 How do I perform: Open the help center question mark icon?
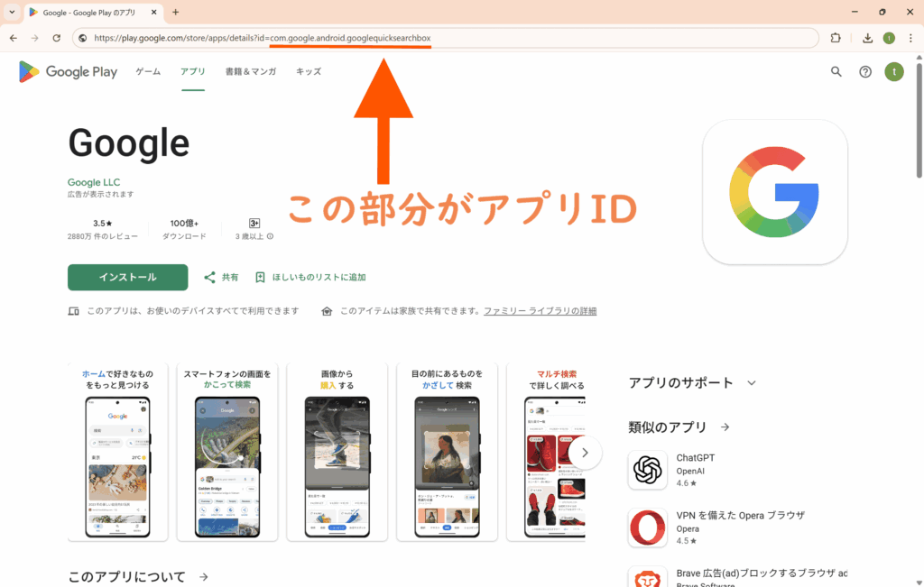(865, 72)
